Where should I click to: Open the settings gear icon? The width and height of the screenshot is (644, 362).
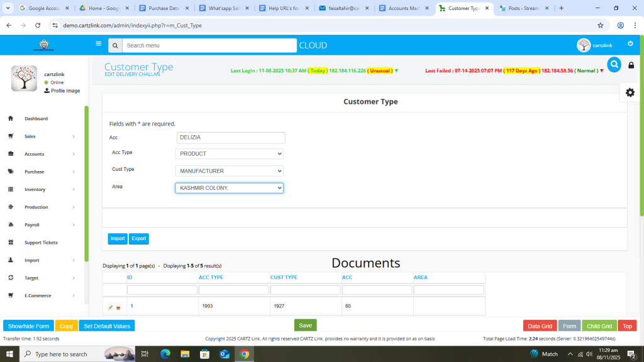coord(630,92)
